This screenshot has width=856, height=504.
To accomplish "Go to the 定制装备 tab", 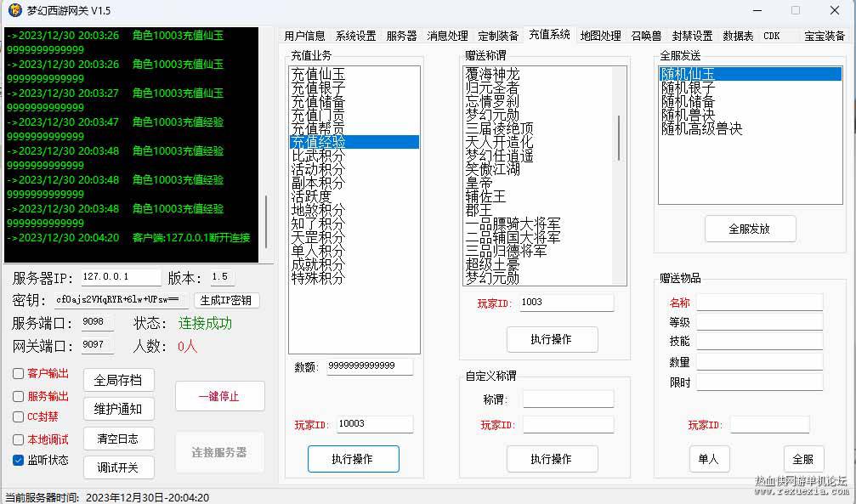I will coord(498,36).
